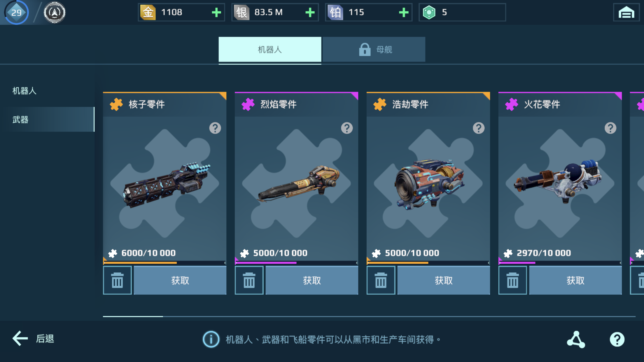Select 武器 category in the sidebar

click(x=50, y=120)
